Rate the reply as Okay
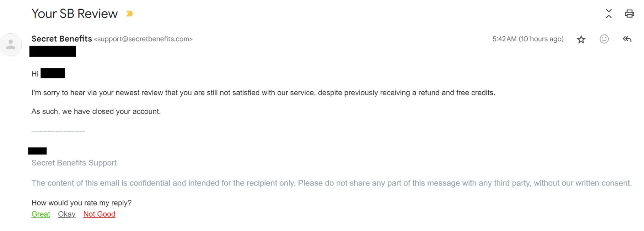 tap(67, 214)
